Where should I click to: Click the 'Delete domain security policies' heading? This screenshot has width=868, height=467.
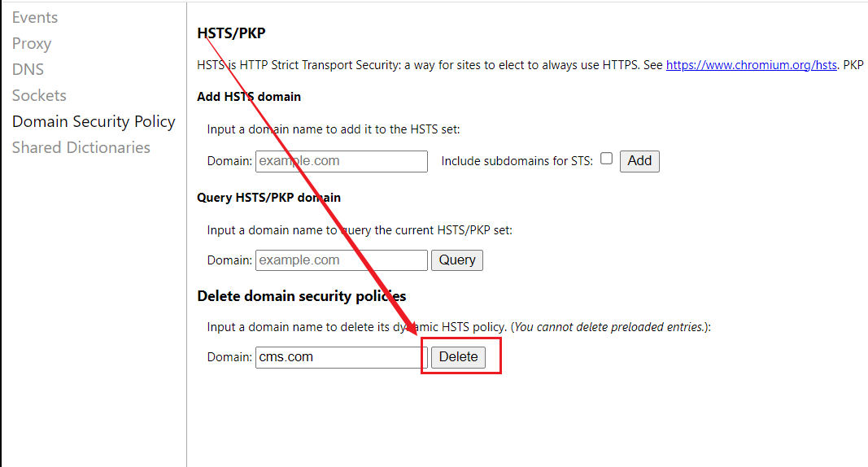click(x=302, y=296)
